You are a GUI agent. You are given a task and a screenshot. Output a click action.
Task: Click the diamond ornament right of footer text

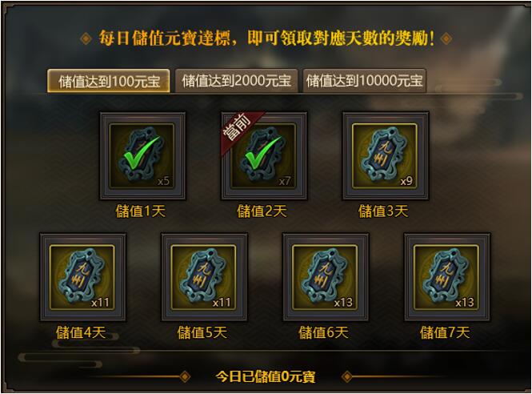pos(346,376)
